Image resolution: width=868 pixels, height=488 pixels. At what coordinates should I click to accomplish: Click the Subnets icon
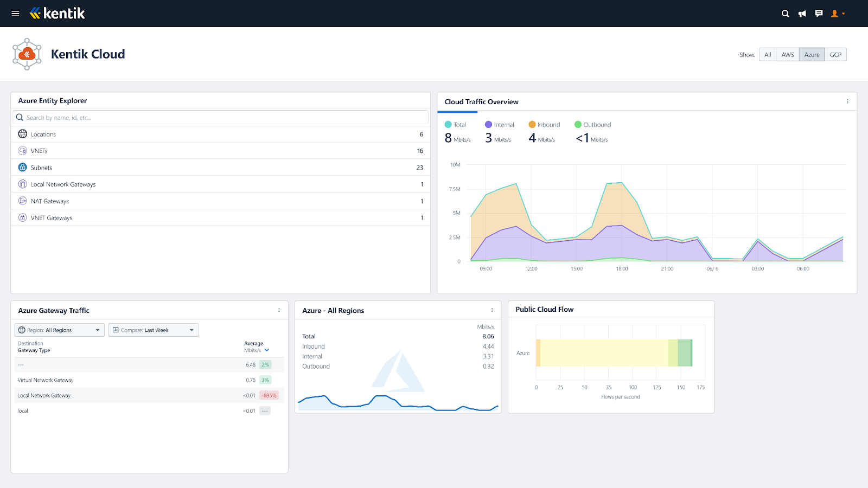click(23, 168)
